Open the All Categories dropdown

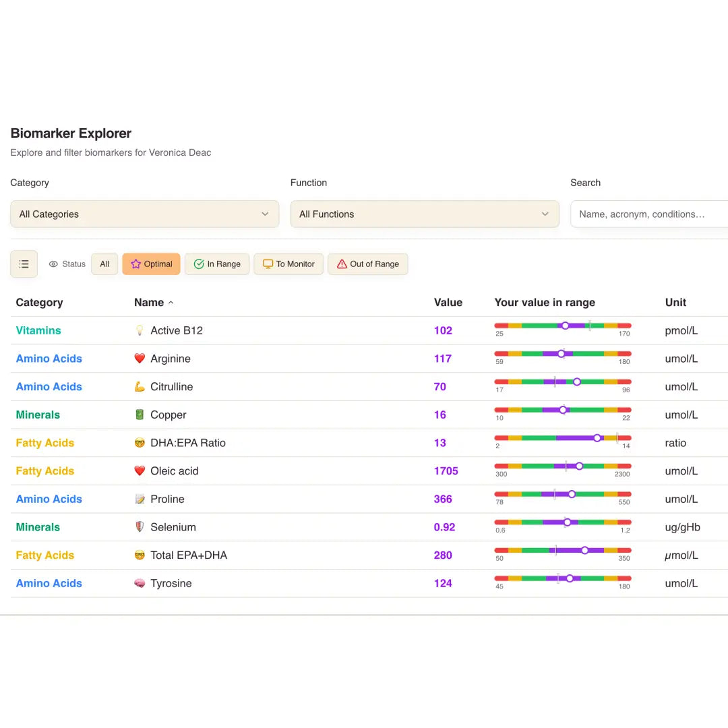144,214
